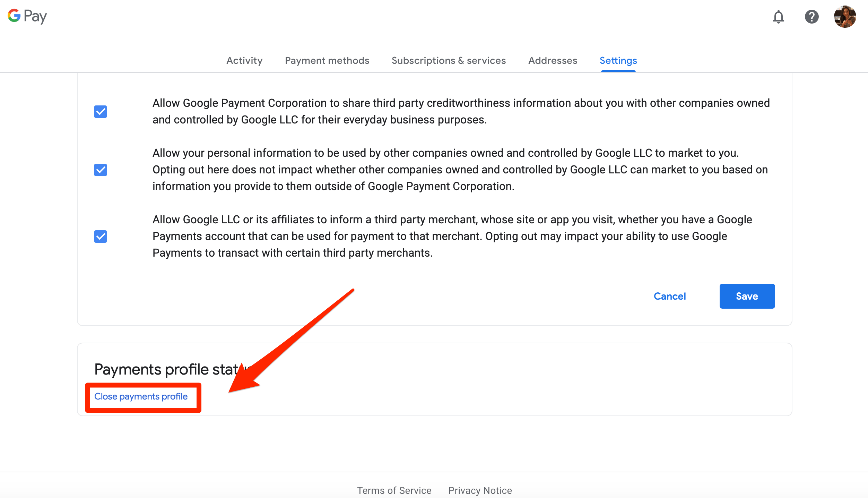This screenshot has width=868, height=498.
Task: Open the account profile avatar
Action: click(x=845, y=17)
